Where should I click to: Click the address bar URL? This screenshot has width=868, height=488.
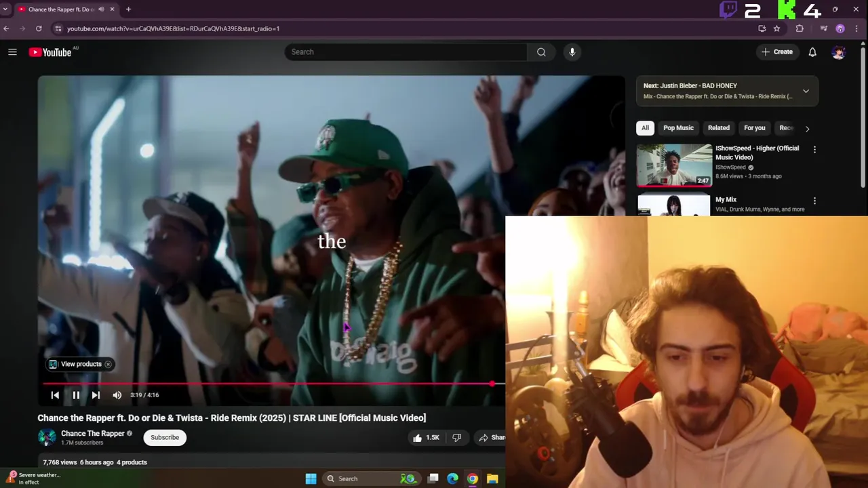click(173, 28)
